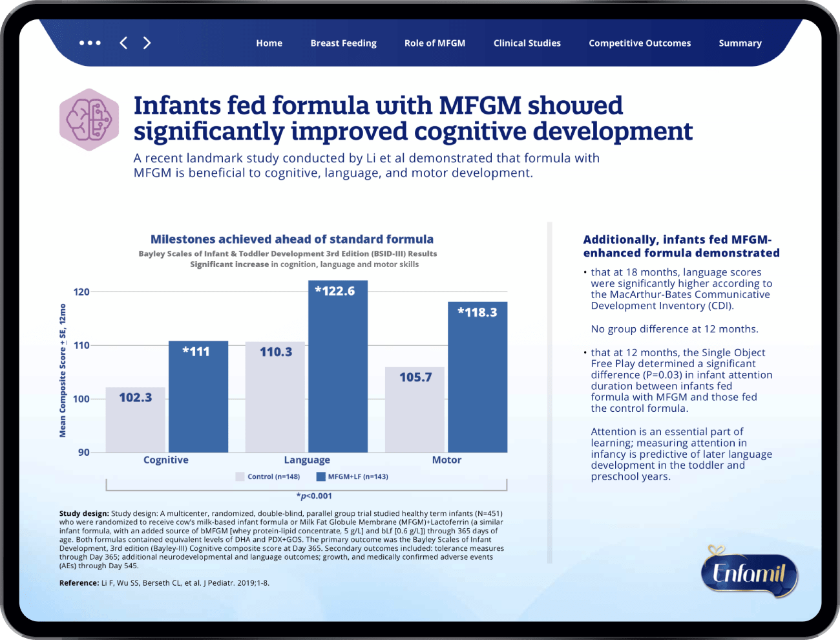Click the 100 y-axis tick label

click(81, 399)
